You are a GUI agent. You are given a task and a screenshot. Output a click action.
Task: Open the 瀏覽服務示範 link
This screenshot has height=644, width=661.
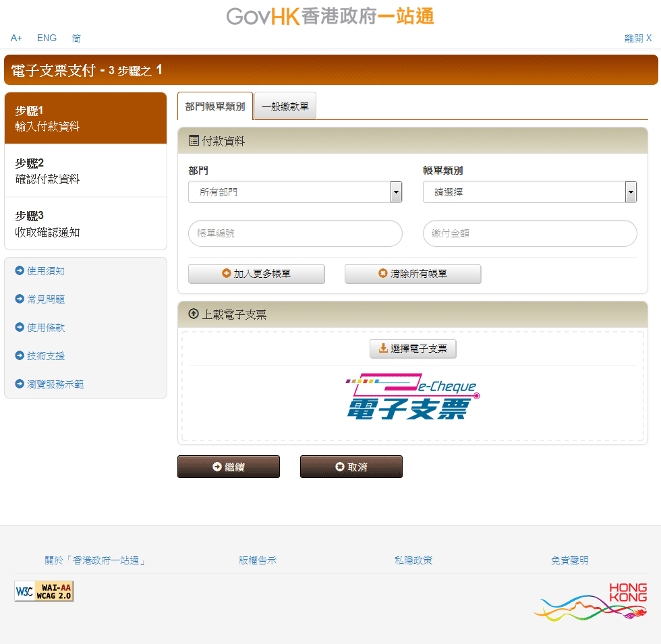(x=55, y=384)
